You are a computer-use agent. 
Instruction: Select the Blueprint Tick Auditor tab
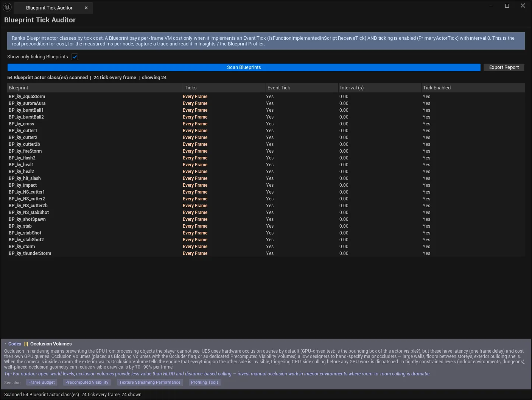pos(53,8)
